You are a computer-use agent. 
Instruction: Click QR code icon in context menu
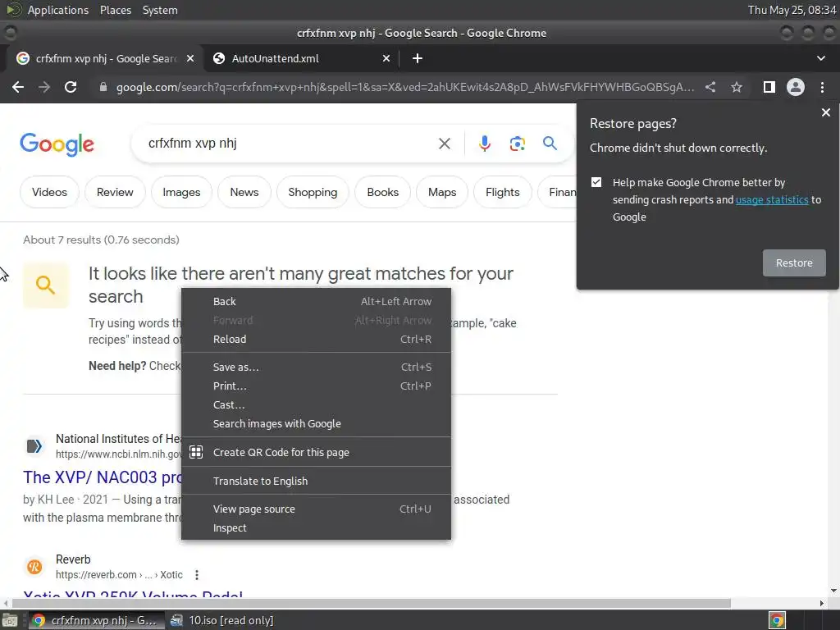[196, 452]
